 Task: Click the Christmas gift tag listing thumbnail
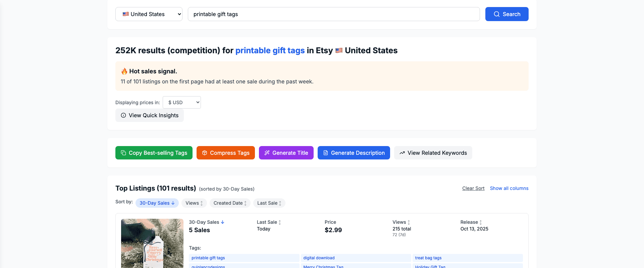pos(152,243)
